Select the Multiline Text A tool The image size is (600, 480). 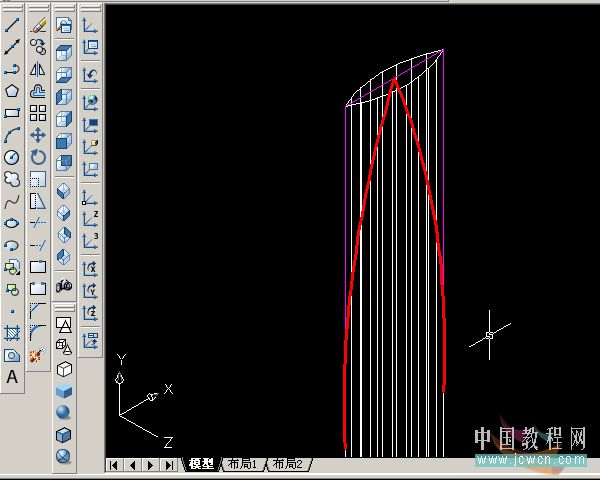tap(12, 377)
